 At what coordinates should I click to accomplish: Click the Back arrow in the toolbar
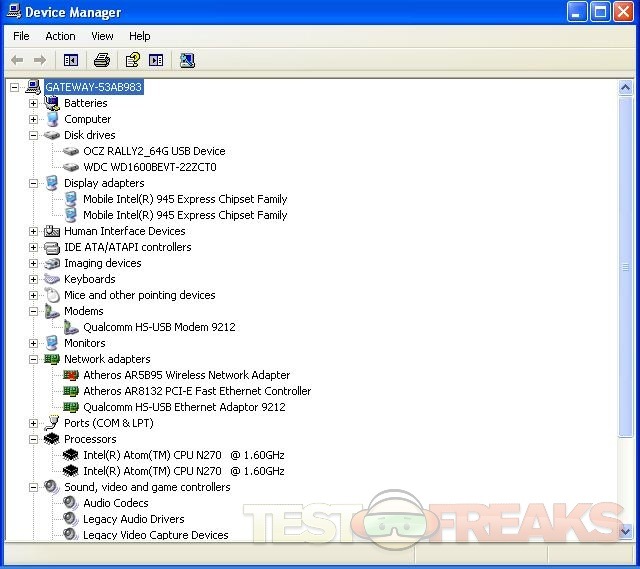click(17, 61)
